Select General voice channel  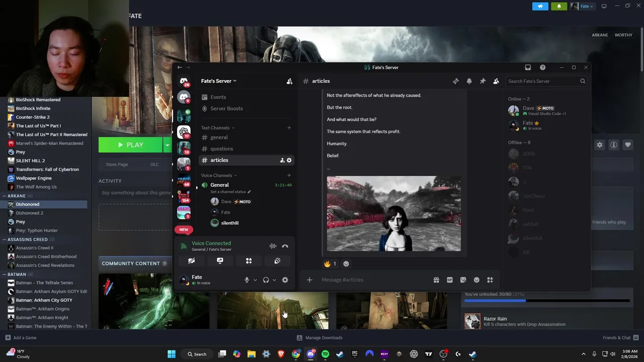(x=246, y=185)
